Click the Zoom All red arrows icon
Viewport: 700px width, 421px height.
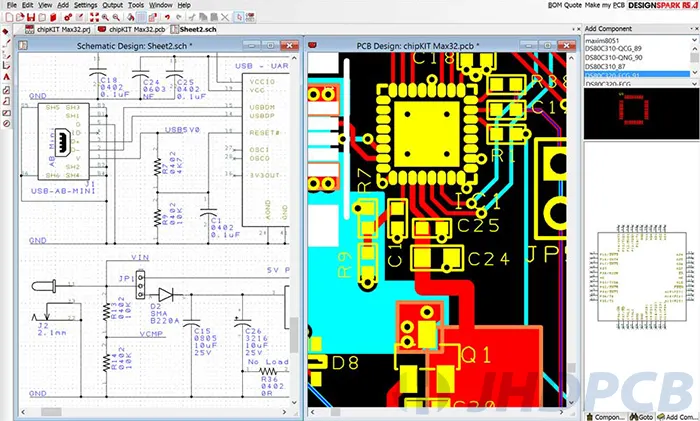pyautogui.click(x=94, y=17)
